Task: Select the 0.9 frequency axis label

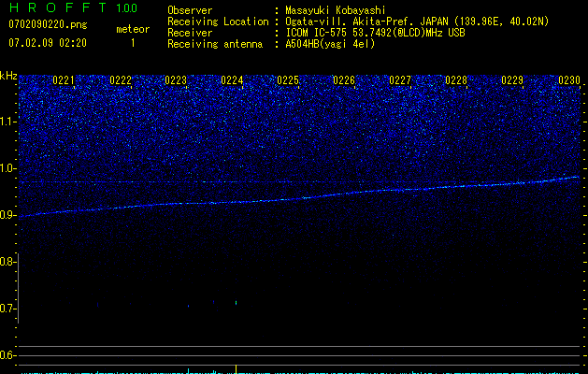Action: [8, 215]
